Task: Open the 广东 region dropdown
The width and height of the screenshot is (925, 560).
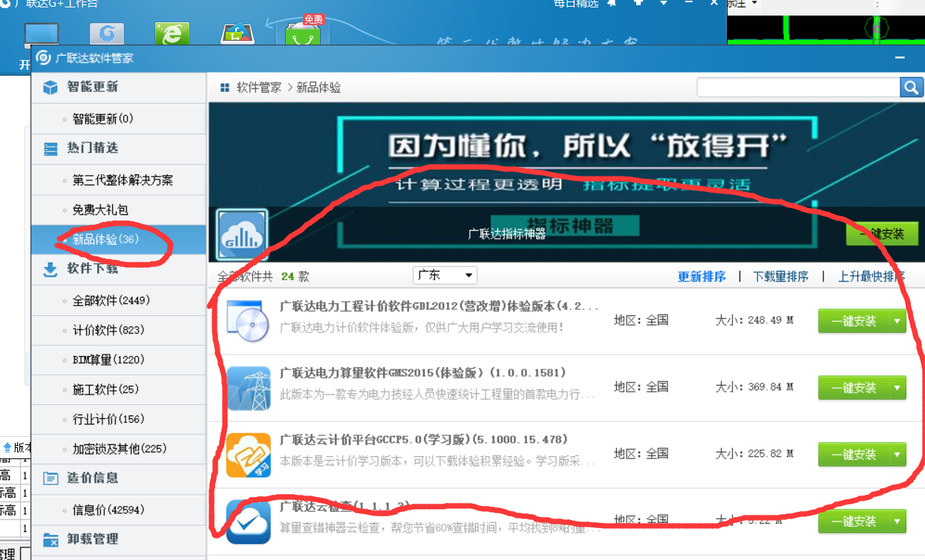Action: pos(445,275)
